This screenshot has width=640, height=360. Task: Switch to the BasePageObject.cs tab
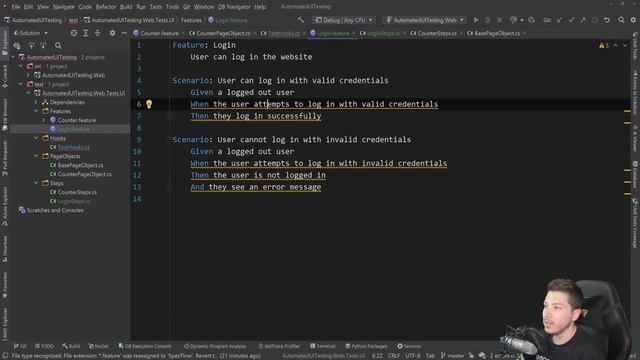tap(497, 33)
